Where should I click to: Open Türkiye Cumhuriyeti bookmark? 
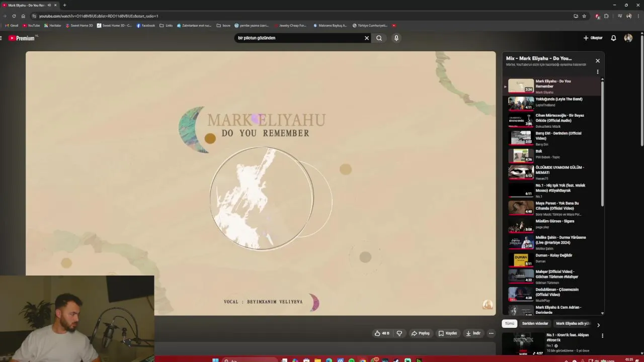coord(370,25)
